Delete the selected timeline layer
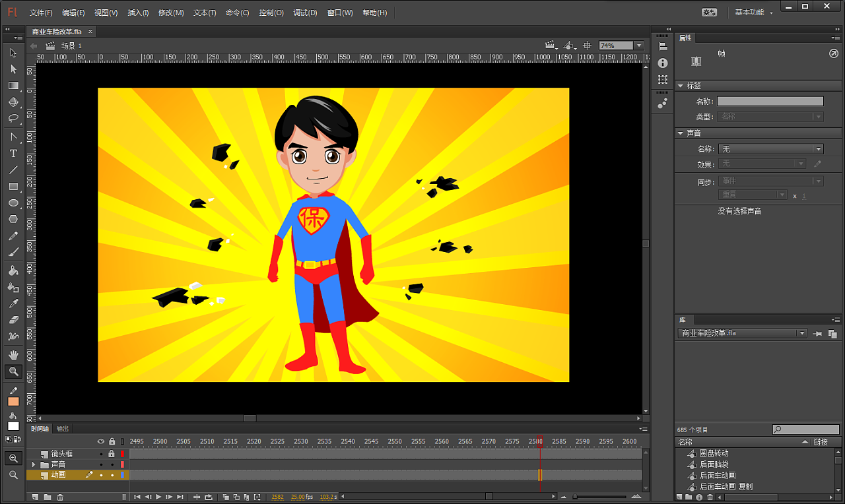This screenshot has width=845, height=504. [60, 497]
